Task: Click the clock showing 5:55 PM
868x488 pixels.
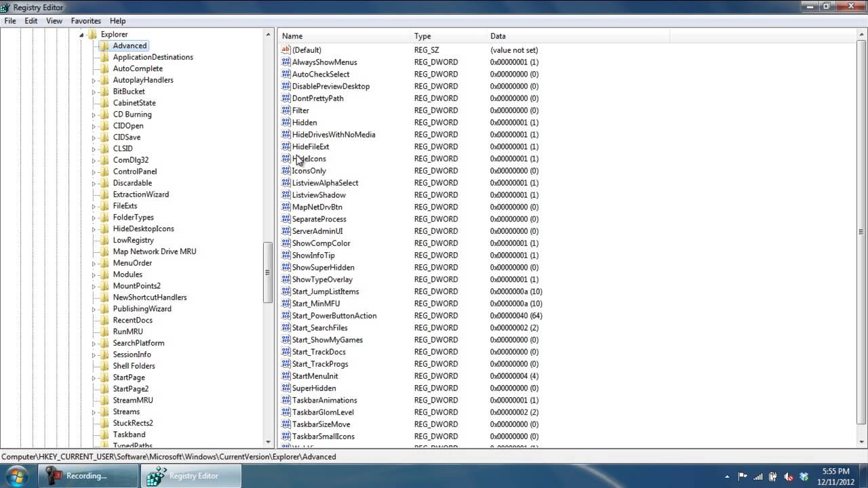Action: click(835, 471)
